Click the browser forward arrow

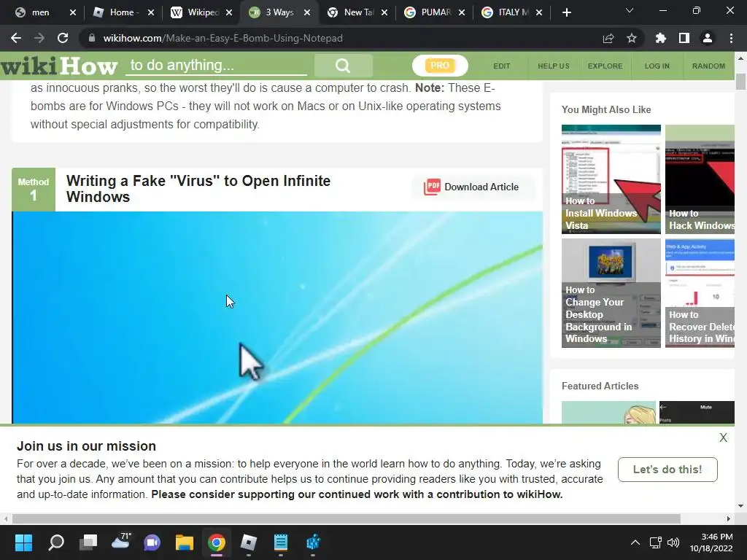39,38
